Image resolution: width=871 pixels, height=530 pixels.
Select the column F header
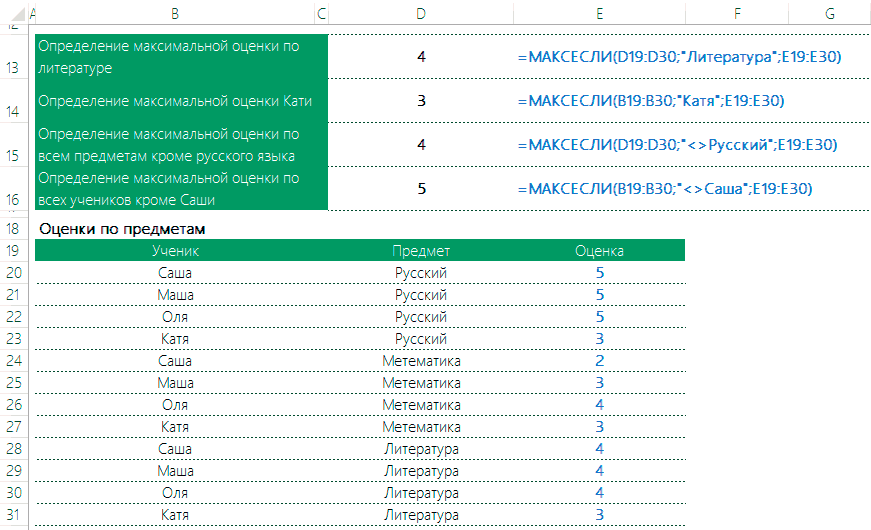[x=736, y=13]
